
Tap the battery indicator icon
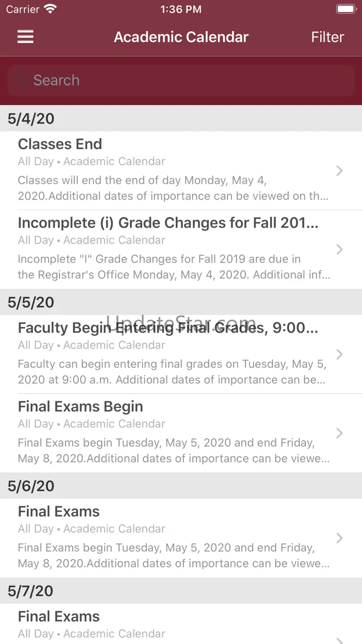[346, 9]
